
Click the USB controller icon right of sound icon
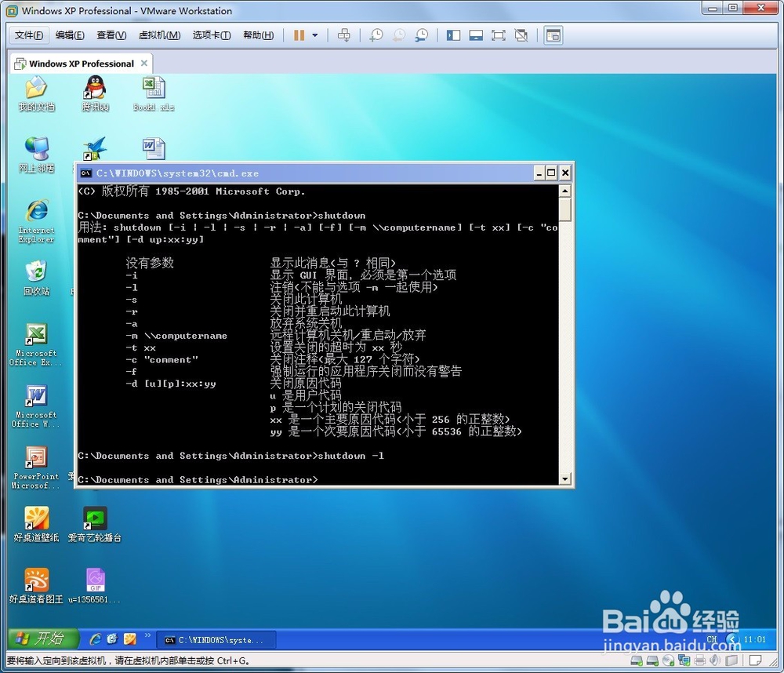(x=731, y=660)
